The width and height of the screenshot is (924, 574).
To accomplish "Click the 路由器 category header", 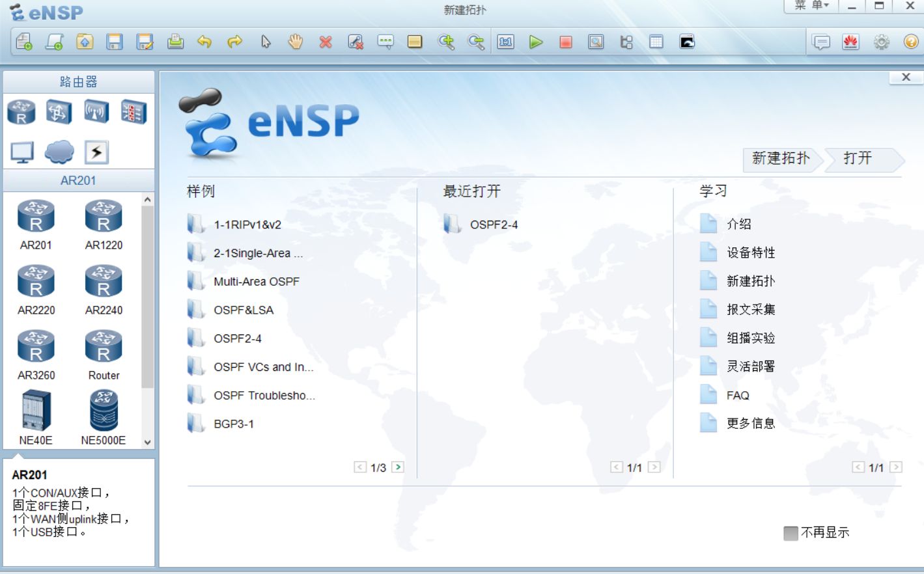I will (x=79, y=82).
